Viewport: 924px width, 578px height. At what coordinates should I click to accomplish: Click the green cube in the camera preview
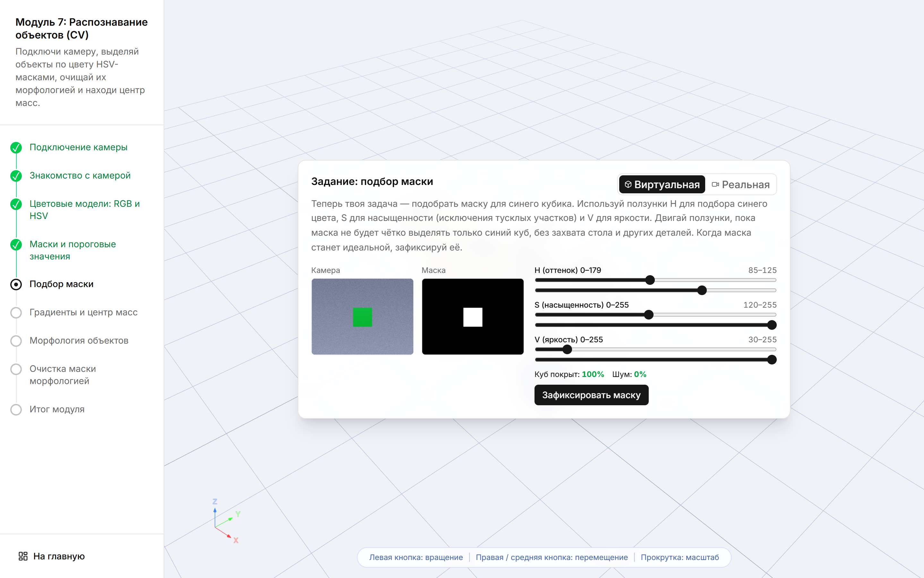pos(362,317)
